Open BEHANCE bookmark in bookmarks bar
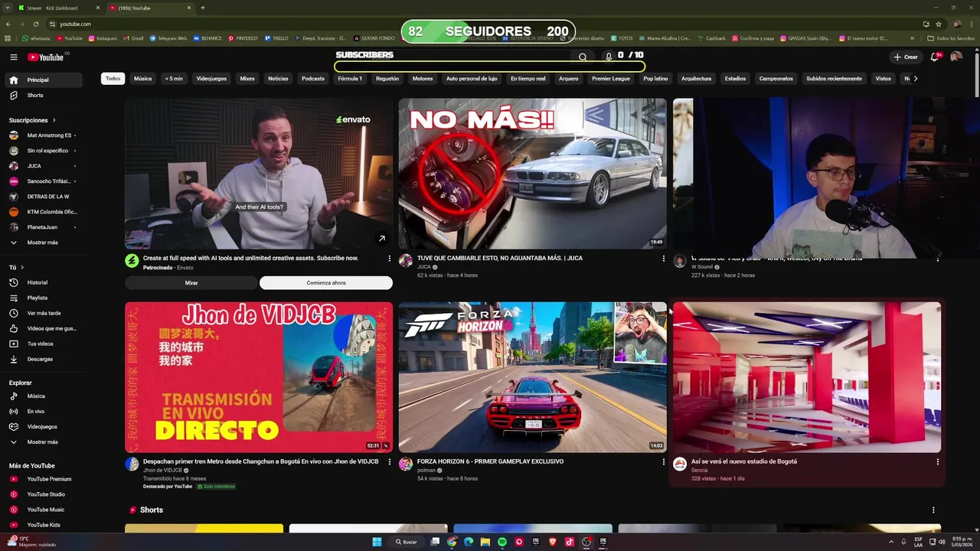Viewport: 980px width, 551px height. tap(207, 38)
